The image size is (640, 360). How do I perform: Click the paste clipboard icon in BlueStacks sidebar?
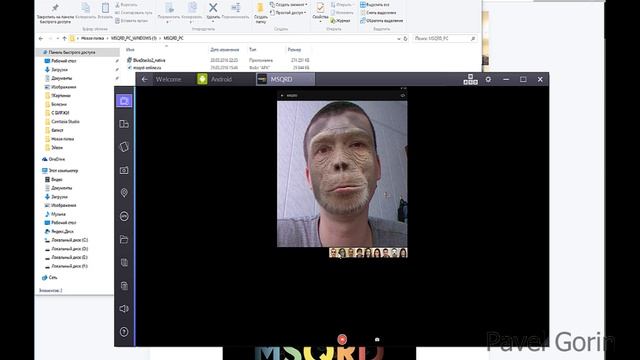click(124, 286)
